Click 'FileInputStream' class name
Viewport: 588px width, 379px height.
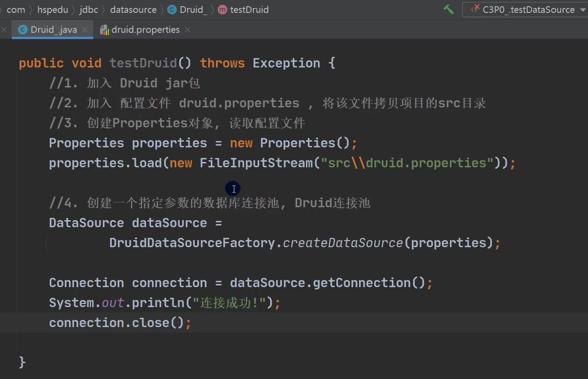coord(256,163)
